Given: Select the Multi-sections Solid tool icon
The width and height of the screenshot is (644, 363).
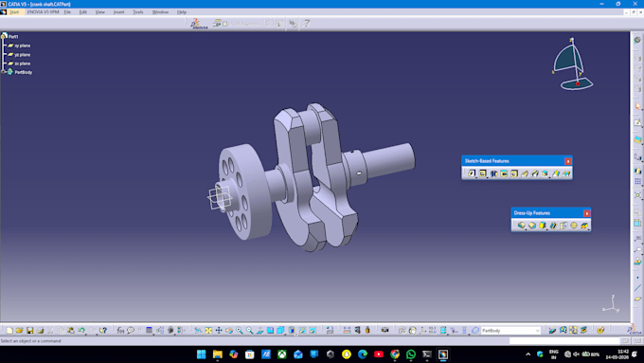Looking at the screenshot, I should (x=556, y=173).
